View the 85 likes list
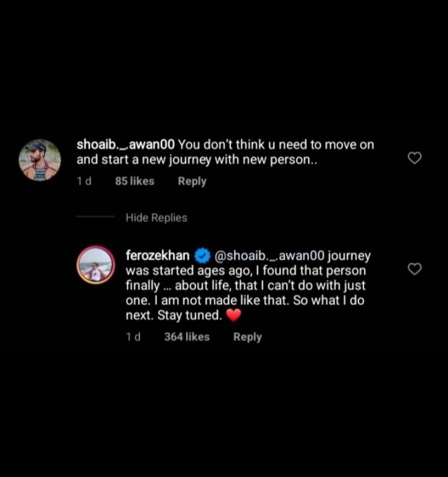448x477 pixels. coord(135,181)
